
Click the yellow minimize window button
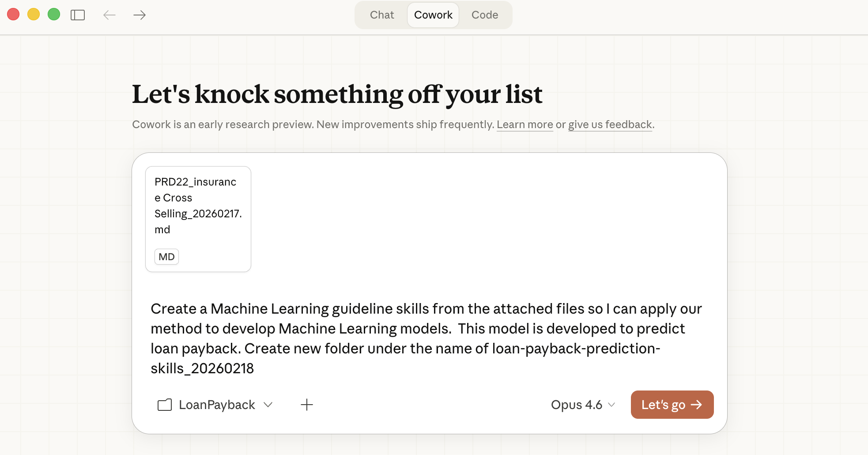[x=34, y=15]
